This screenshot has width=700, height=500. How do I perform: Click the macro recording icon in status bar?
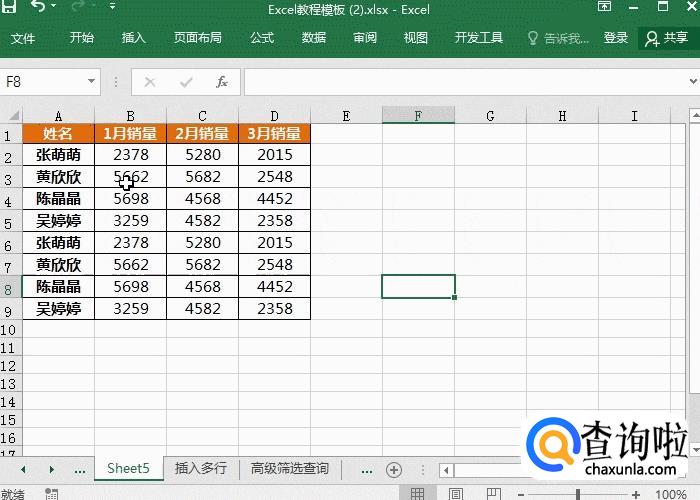[51, 494]
